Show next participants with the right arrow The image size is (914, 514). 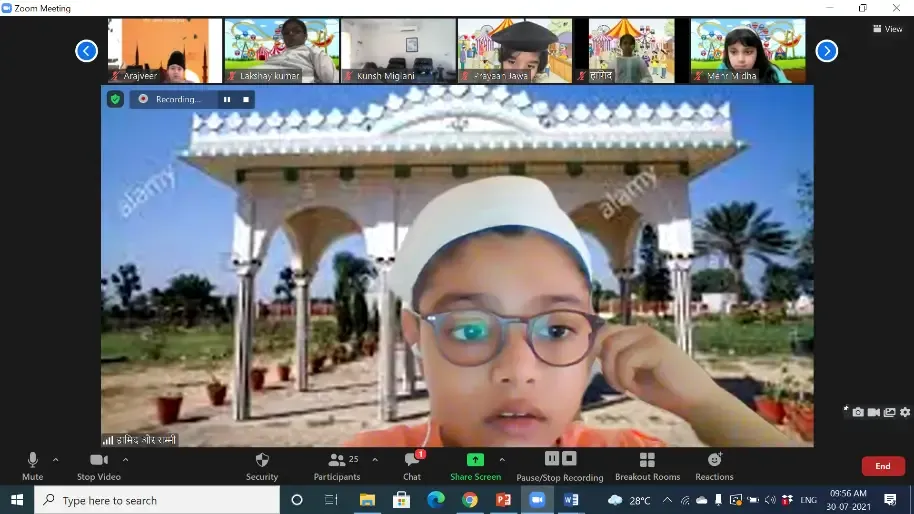tap(826, 50)
